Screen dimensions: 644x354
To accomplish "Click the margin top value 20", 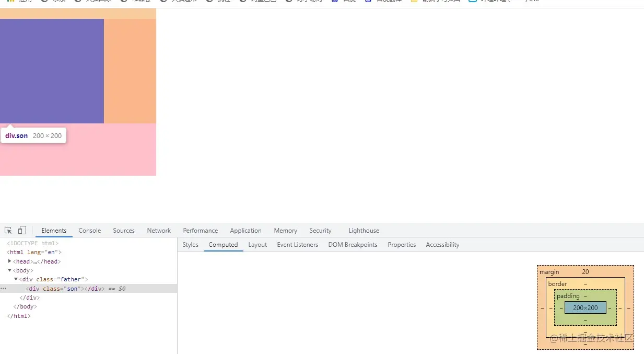I will point(585,272).
